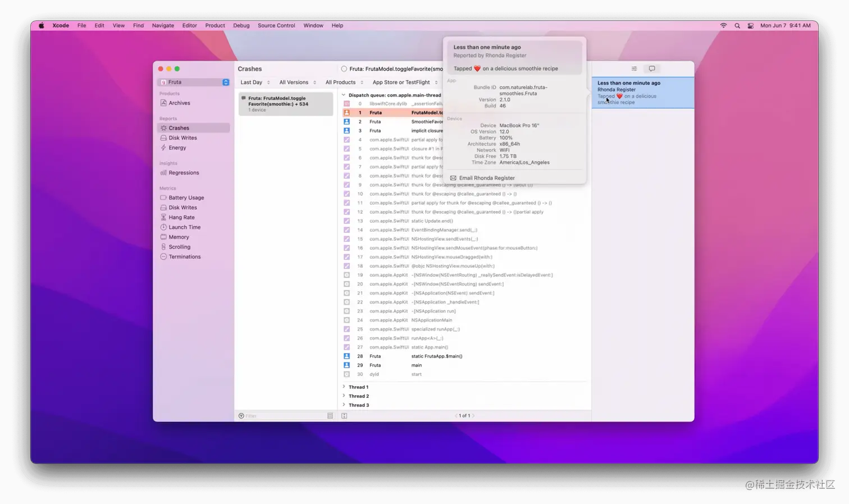Select stack frame 1 Fruta row
This screenshot has width=849, height=504.
pyautogui.click(x=392, y=113)
